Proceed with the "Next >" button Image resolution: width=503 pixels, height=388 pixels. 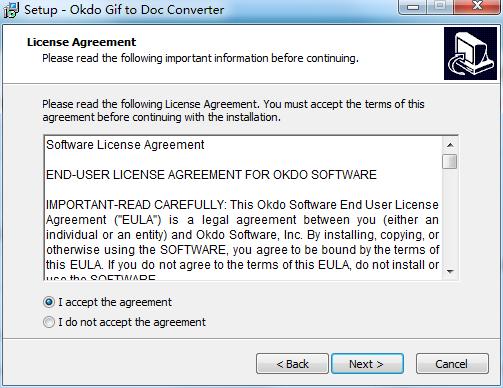point(367,364)
